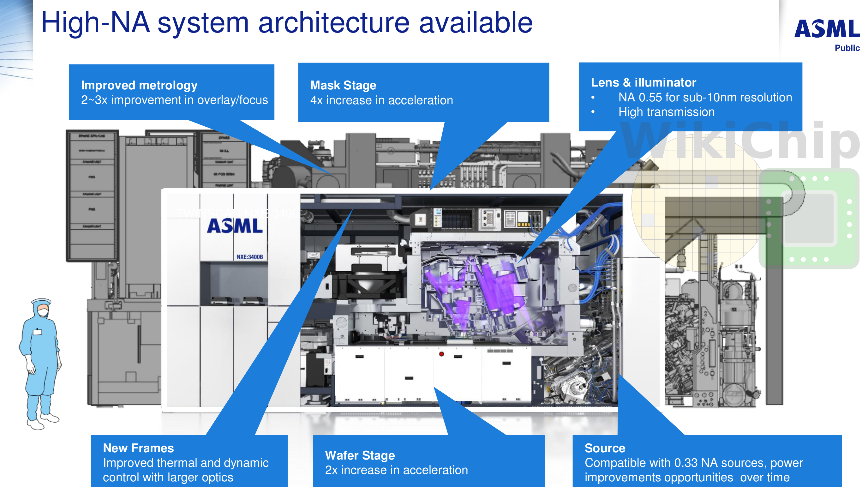The width and height of the screenshot is (868, 487).
Task: Click the ASML logo in the top corner
Action: click(x=827, y=29)
